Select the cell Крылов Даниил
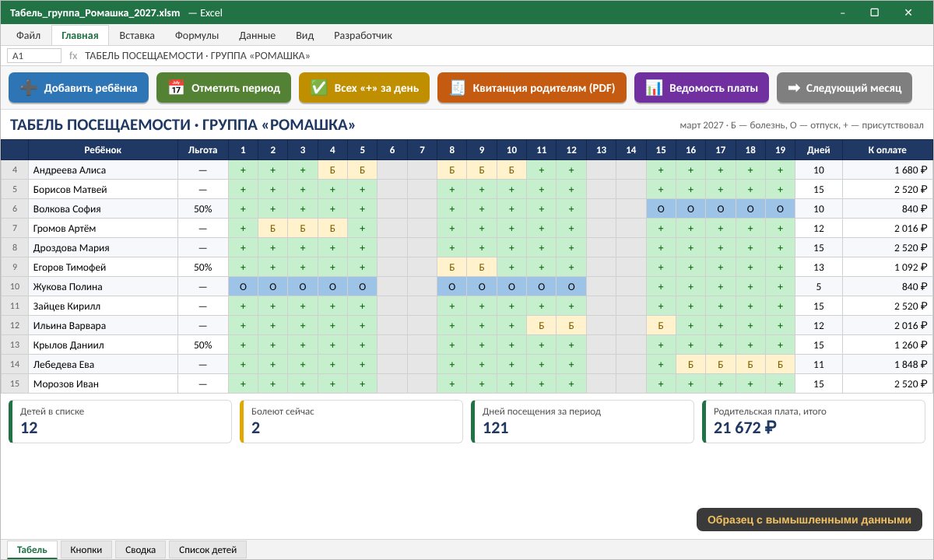The width and height of the screenshot is (934, 560). pos(103,345)
